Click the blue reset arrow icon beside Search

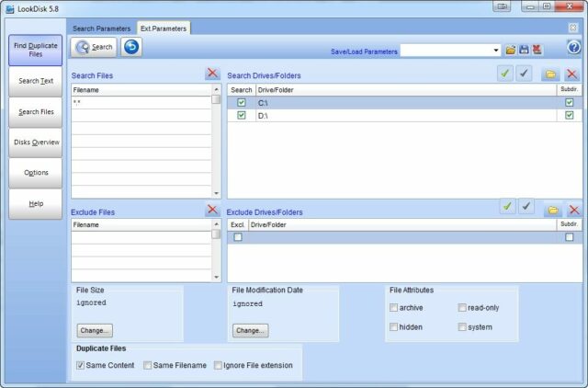pos(131,47)
